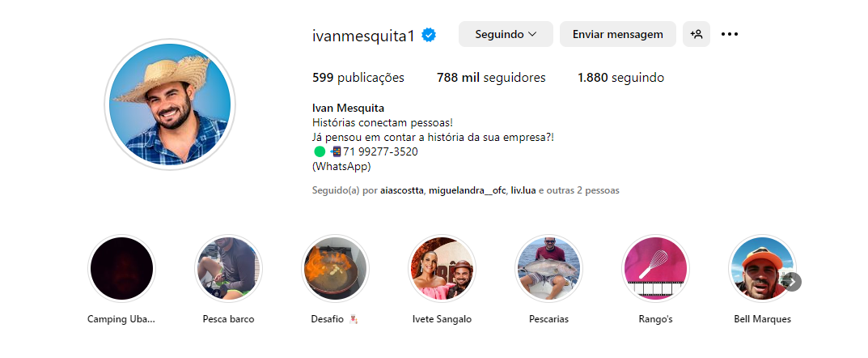This screenshot has height=358, width=868.
Task: Open the Desafio flaming pan highlight
Action: click(x=335, y=269)
